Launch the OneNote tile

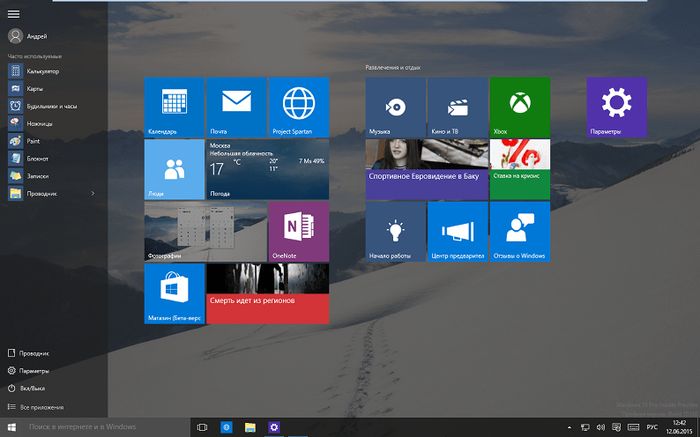click(x=299, y=231)
